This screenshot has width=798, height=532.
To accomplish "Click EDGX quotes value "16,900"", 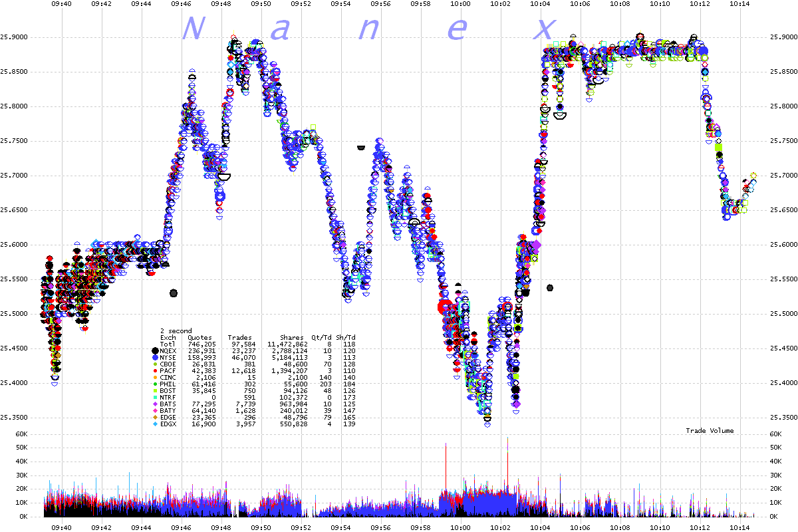I will 204,424.
